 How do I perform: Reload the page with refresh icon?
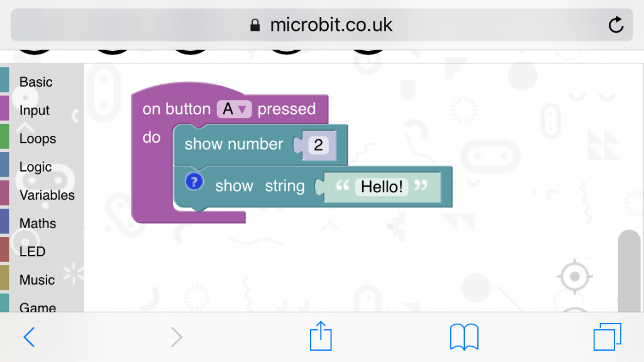click(x=616, y=25)
